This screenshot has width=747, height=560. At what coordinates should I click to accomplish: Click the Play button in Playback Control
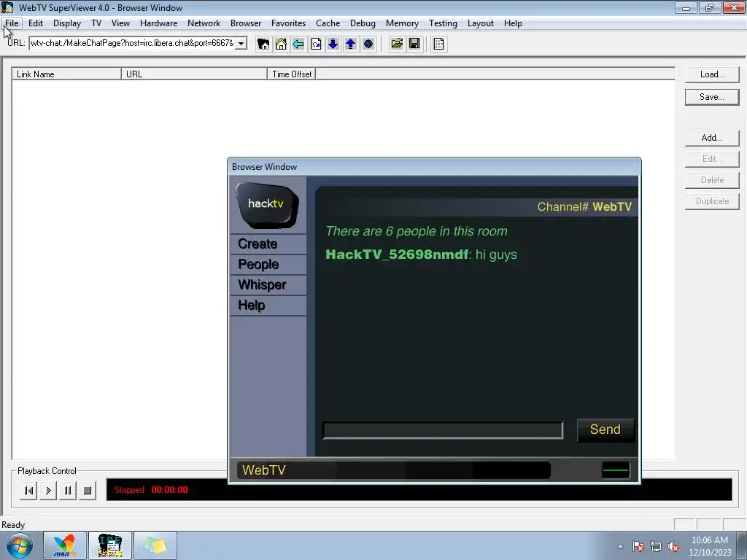click(x=48, y=491)
